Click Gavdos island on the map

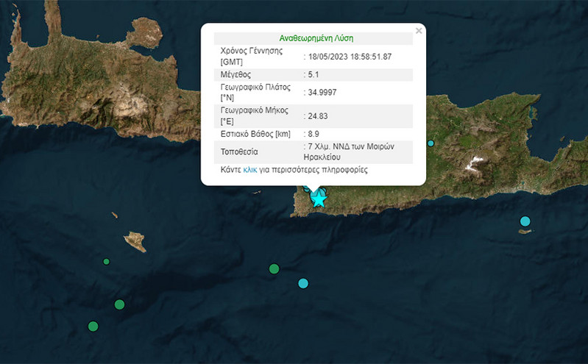tap(135, 241)
